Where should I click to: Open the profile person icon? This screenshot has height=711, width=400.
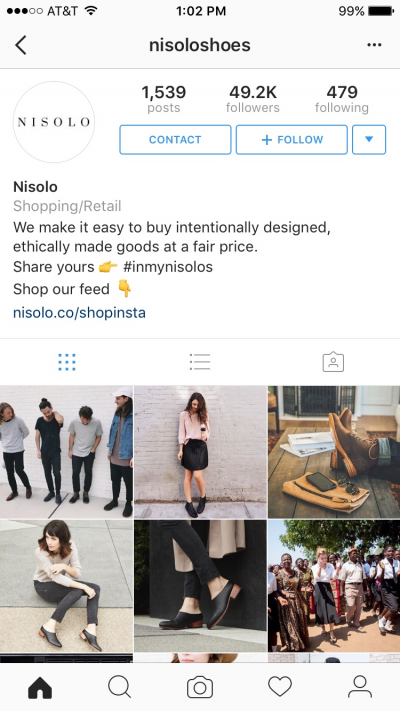(x=360, y=687)
